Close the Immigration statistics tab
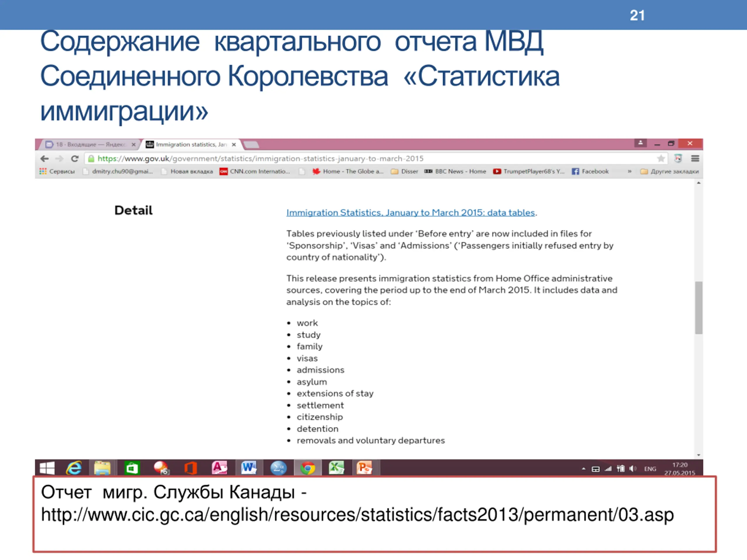Image resolution: width=747 pixels, height=560 pixels. [x=234, y=144]
